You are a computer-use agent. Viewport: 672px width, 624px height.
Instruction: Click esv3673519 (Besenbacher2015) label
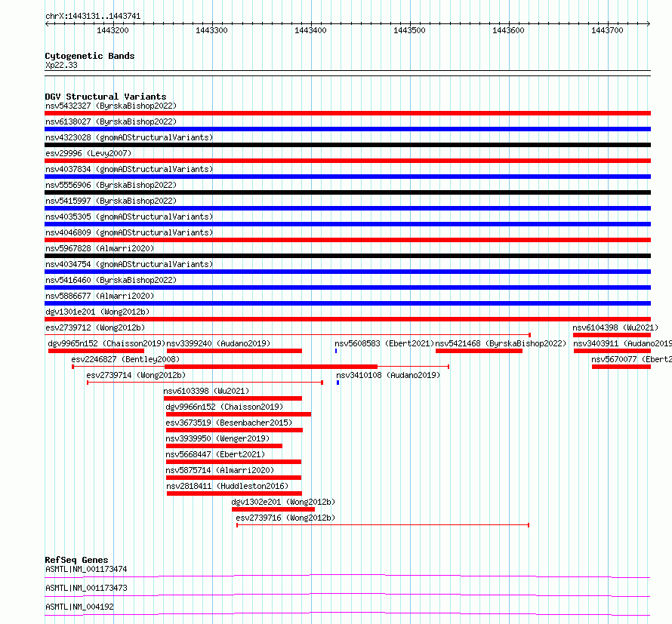[230, 423]
